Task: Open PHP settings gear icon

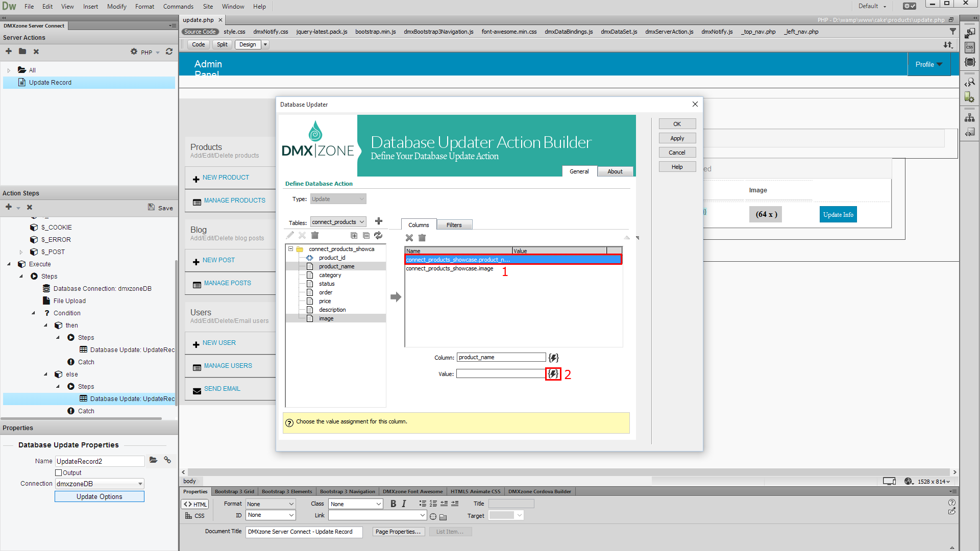Action: [134, 52]
